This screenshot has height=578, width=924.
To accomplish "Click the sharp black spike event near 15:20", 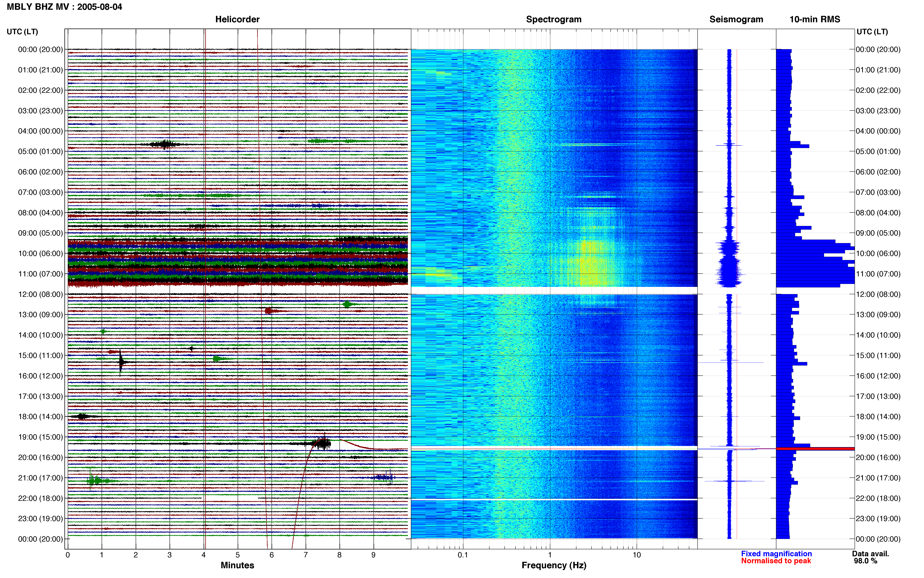I will click(x=121, y=362).
